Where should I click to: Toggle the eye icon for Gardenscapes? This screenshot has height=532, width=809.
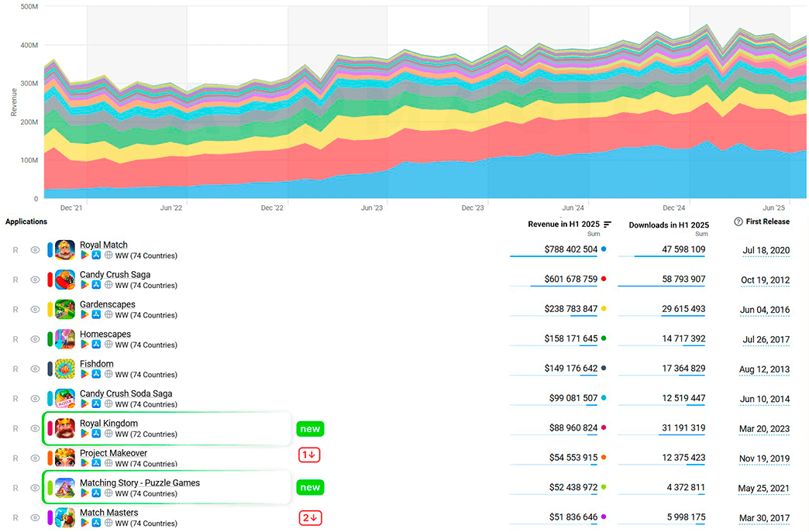[x=35, y=310]
